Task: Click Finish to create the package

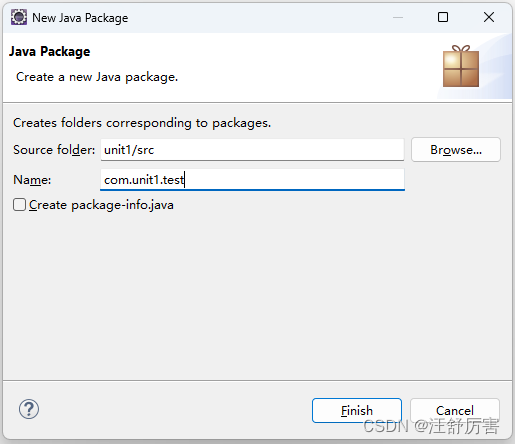Action: coord(357,410)
